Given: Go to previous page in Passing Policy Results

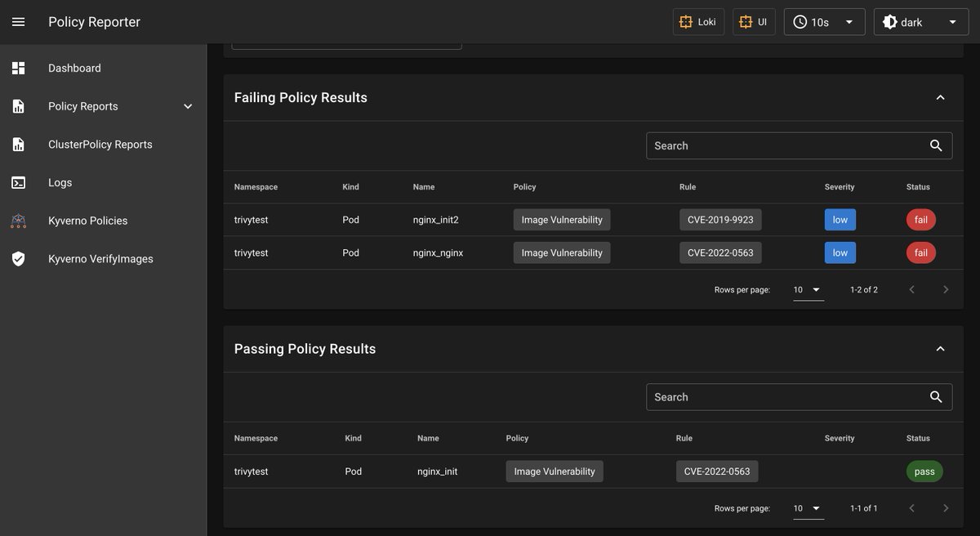Looking at the screenshot, I should pyautogui.click(x=911, y=508).
